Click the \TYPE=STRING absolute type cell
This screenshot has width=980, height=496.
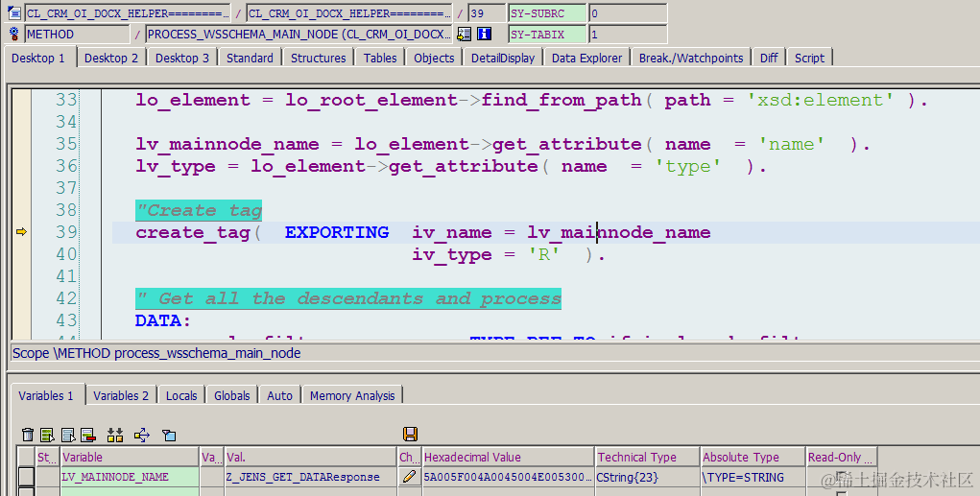(753, 477)
